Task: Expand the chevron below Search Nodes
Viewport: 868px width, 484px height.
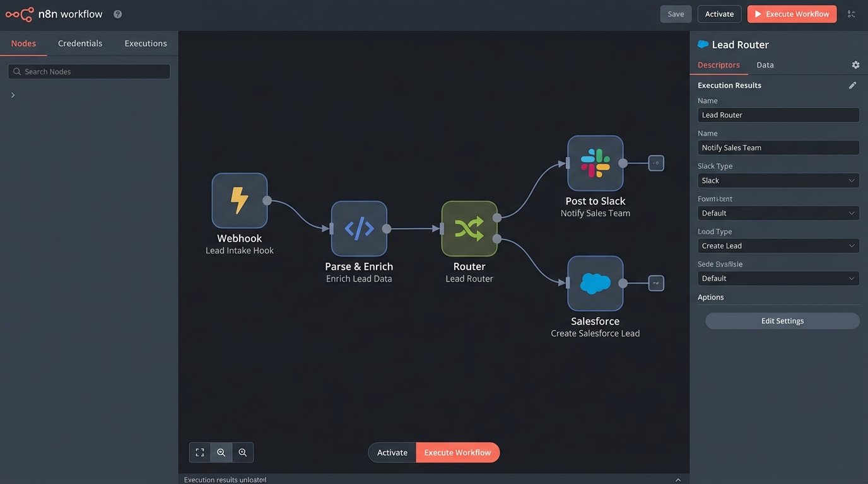Action: 13,95
